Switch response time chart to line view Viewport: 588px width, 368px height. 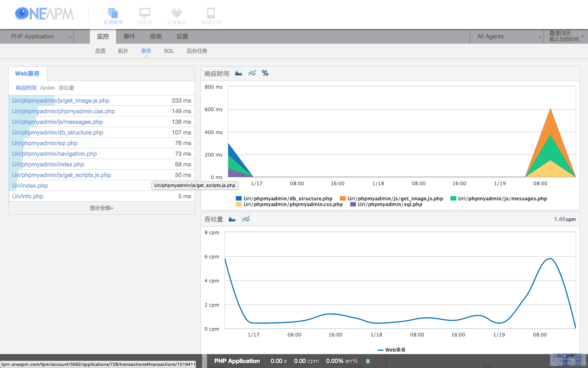point(252,73)
